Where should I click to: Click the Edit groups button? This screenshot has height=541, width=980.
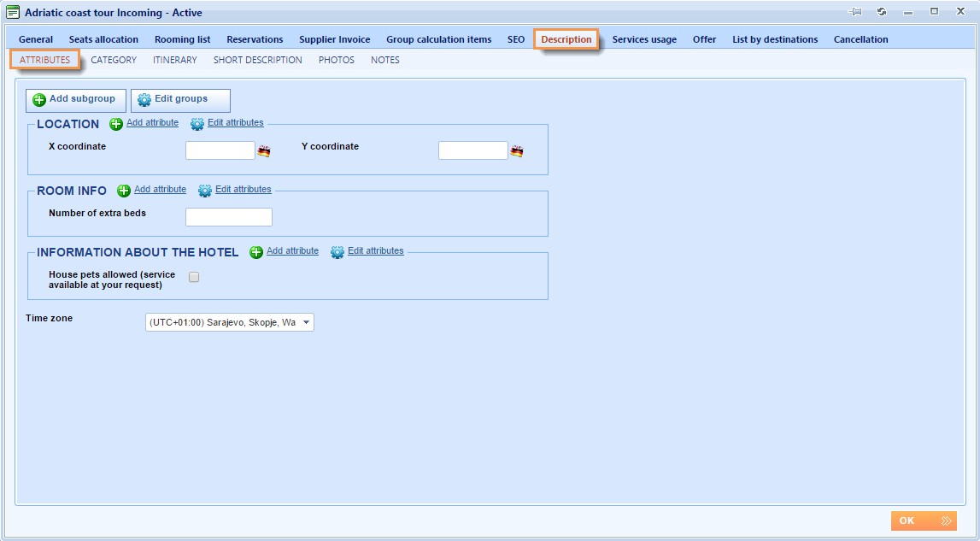(180, 100)
